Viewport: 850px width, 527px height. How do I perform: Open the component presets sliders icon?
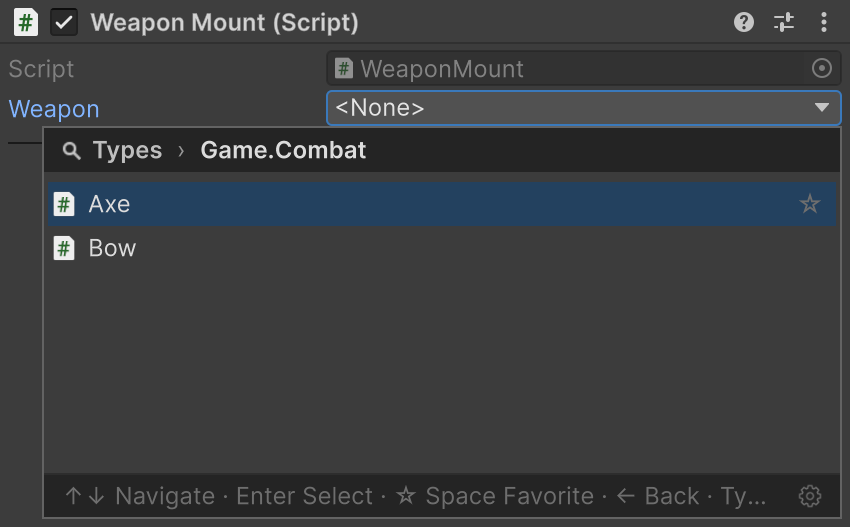tap(784, 23)
